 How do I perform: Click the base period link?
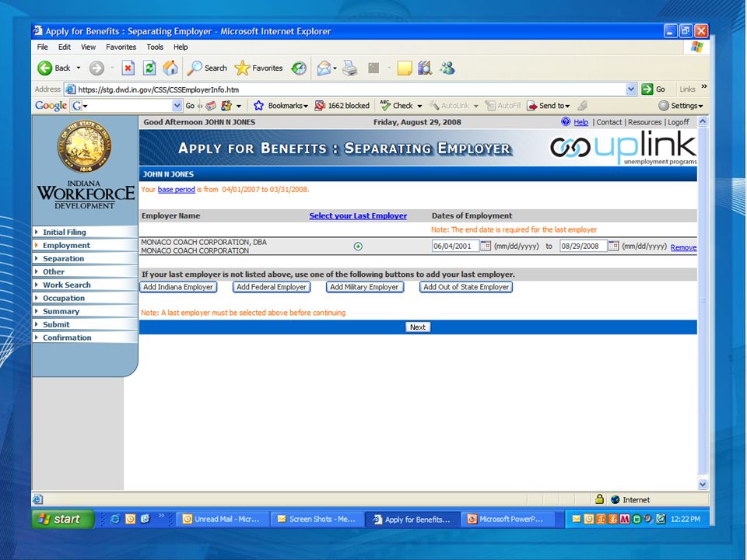click(177, 190)
